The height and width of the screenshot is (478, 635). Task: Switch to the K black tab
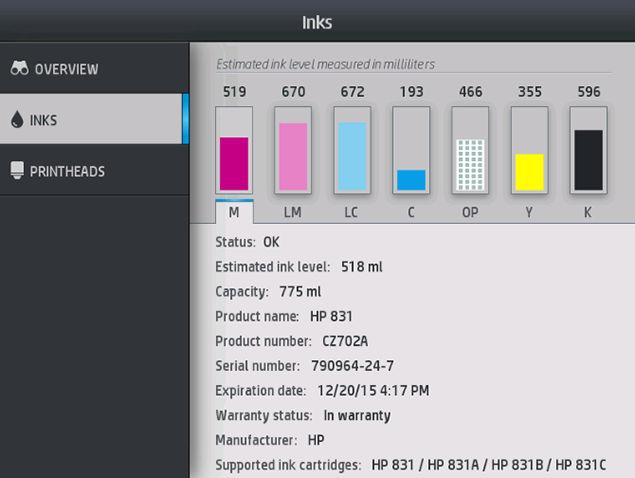(x=588, y=212)
